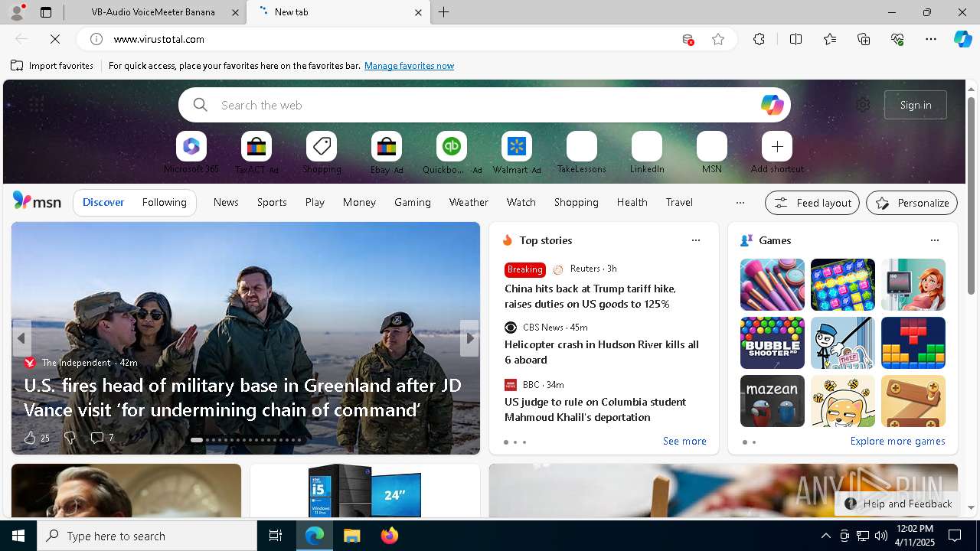The height and width of the screenshot is (551, 980).
Task: Open the Feed layout options
Action: click(x=812, y=203)
